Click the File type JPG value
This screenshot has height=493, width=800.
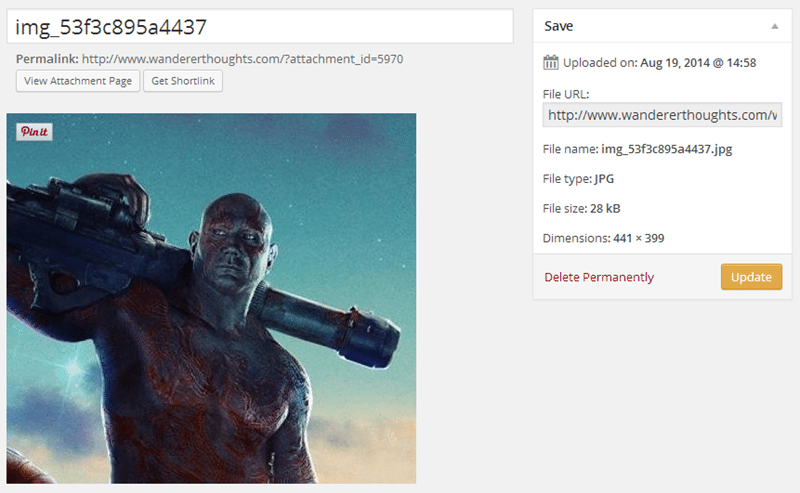604,179
